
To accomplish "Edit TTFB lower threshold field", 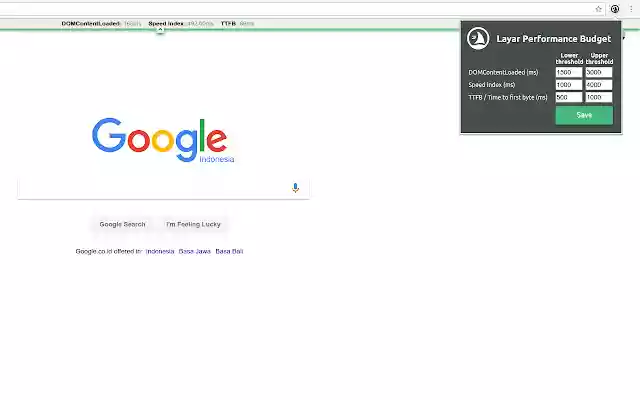I will click(x=569, y=97).
